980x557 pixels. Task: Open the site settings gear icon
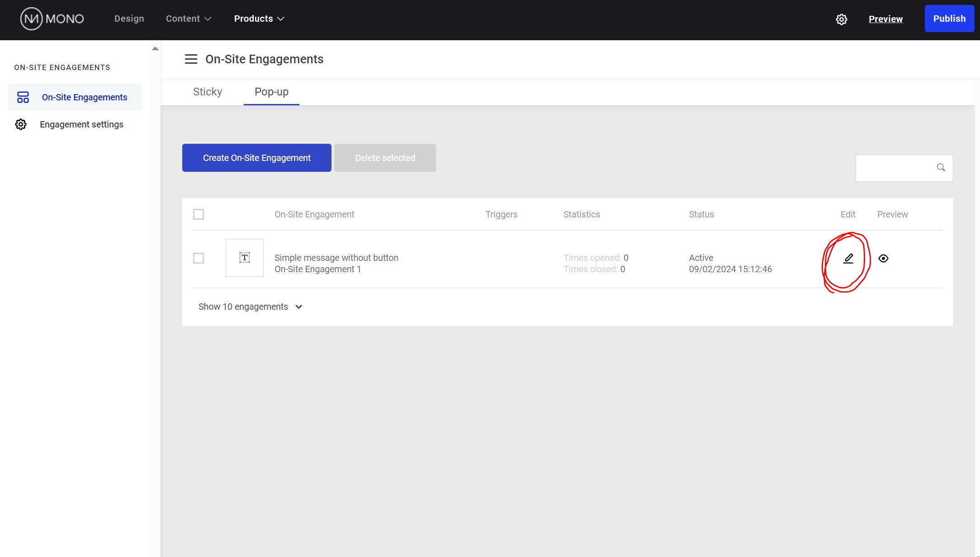coord(841,19)
